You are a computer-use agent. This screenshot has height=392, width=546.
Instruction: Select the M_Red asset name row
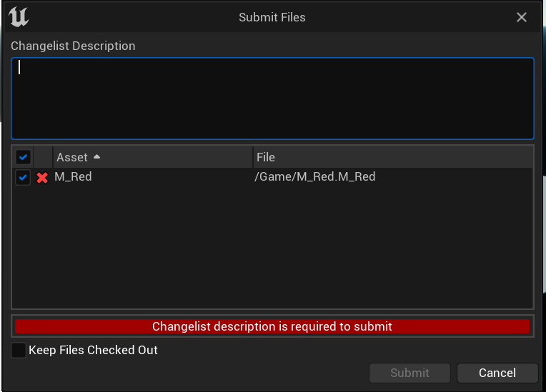tap(74, 177)
